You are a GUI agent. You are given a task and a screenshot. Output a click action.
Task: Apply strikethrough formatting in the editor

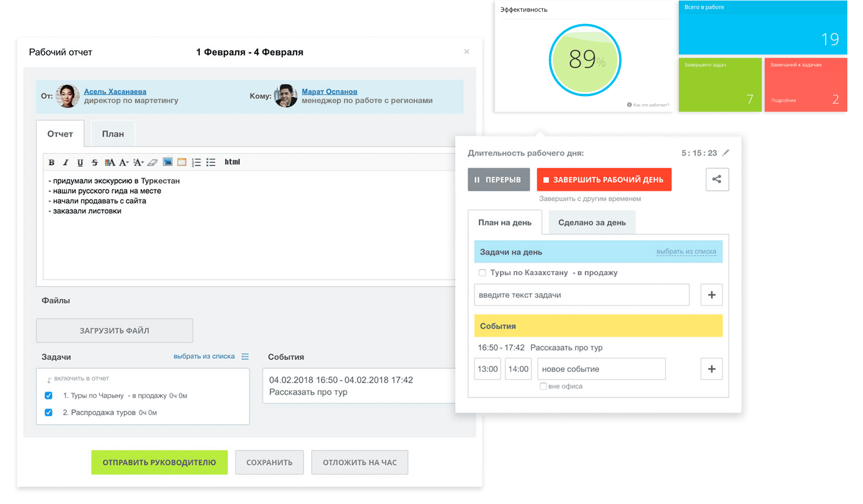(95, 162)
